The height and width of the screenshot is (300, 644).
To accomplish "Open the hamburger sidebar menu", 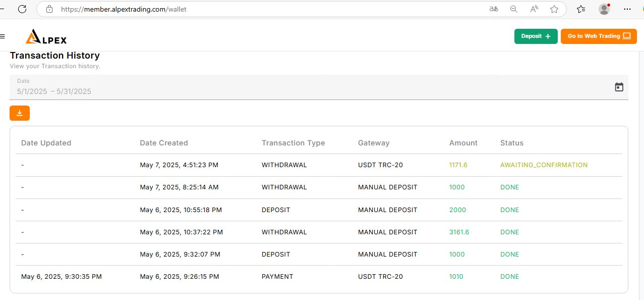I will point(3,36).
